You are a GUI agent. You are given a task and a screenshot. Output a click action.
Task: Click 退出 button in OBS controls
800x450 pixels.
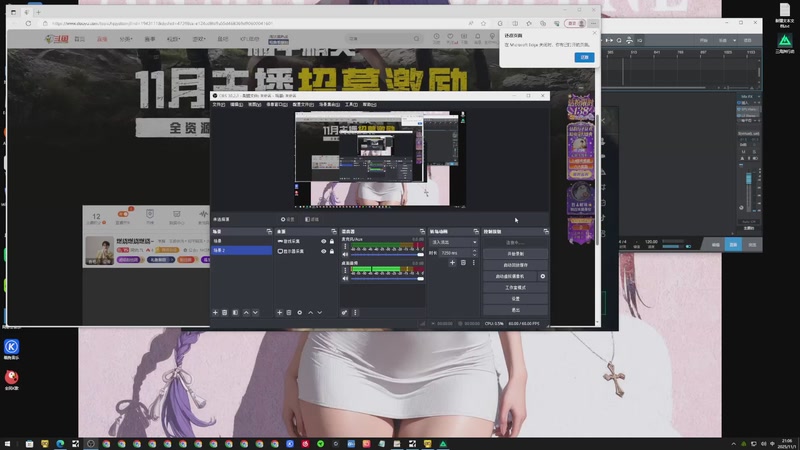click(515, 310)
